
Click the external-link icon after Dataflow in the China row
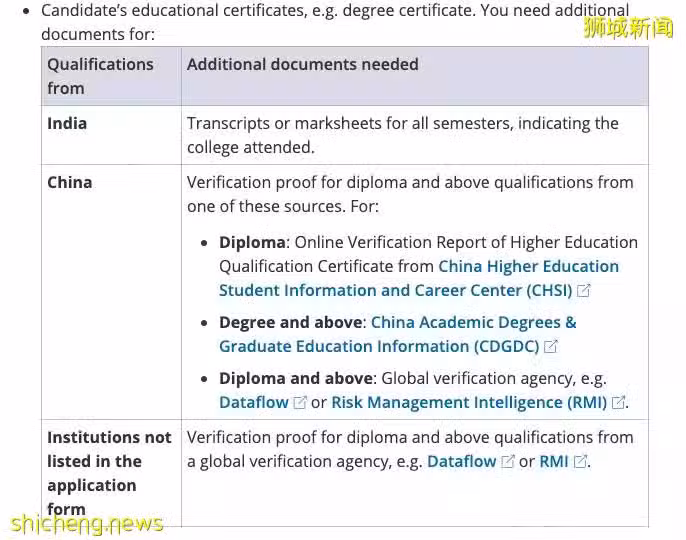300,403
